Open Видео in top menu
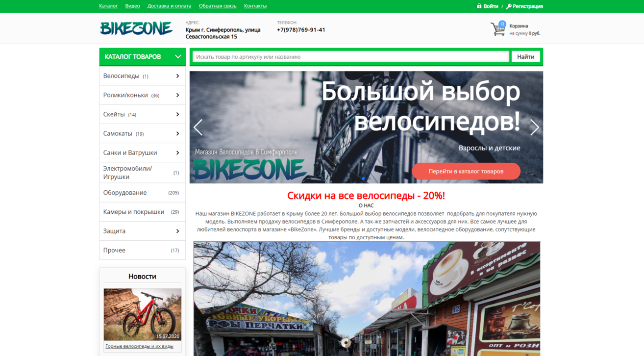Screen dimensions: 644x356 coord(132,6)
